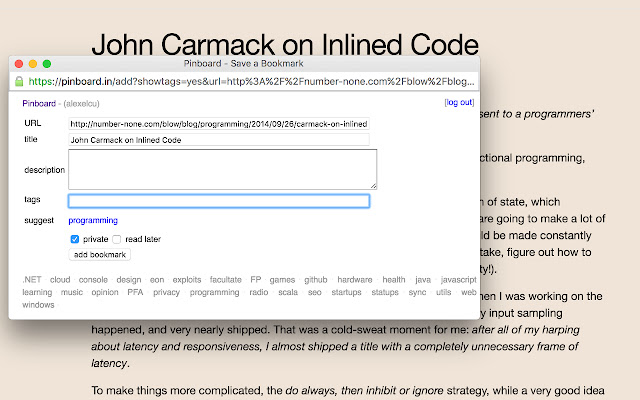Image resolution: width=640 pixels, height=400 pixels.
Task: Add the suggested programming tag
Action: 93,220
